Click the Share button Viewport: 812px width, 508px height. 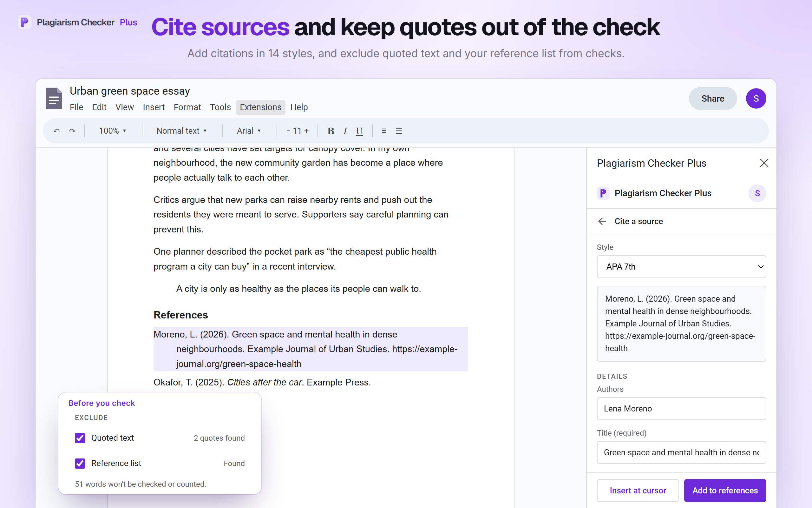tap(713, 98)
